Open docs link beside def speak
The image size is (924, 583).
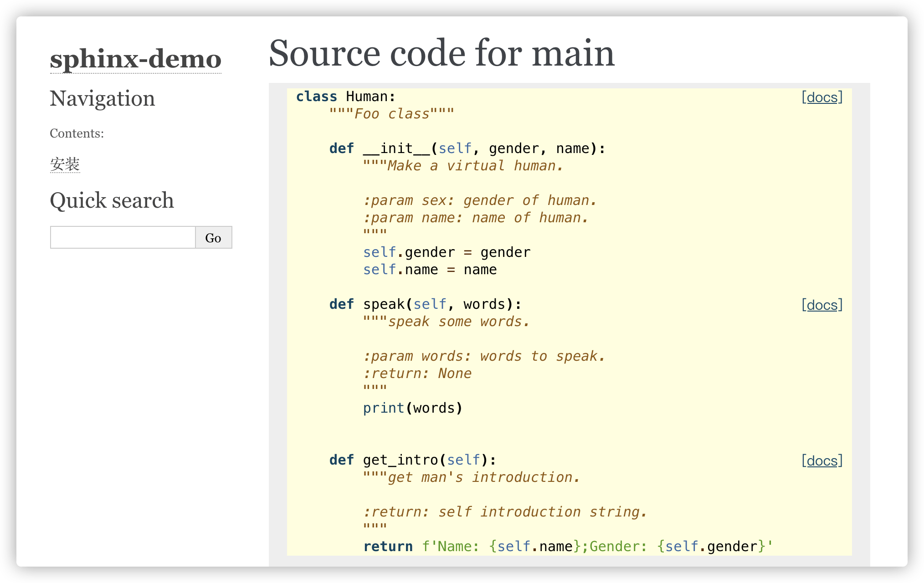tap(822, 305)
